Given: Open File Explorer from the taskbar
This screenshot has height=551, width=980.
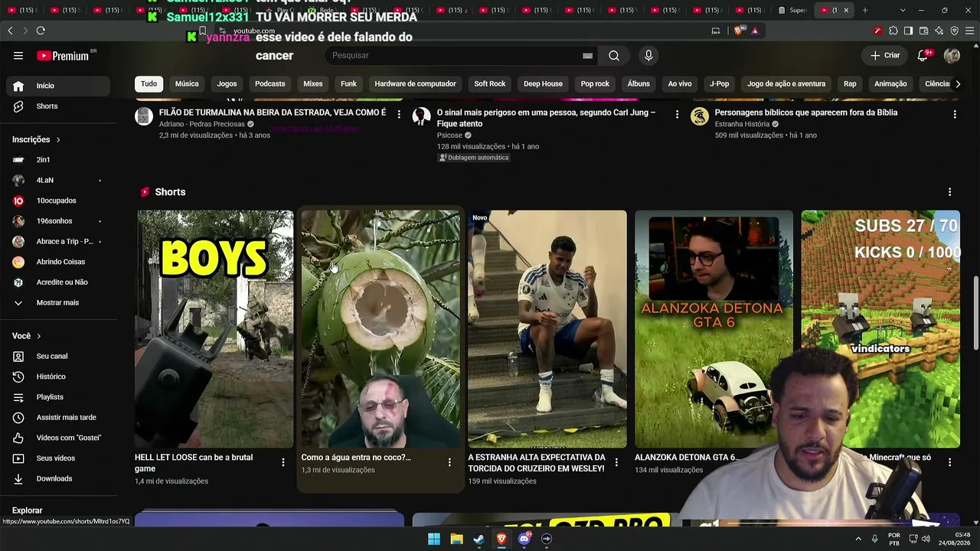Looking at the screenshot, I should pos(456,539).
